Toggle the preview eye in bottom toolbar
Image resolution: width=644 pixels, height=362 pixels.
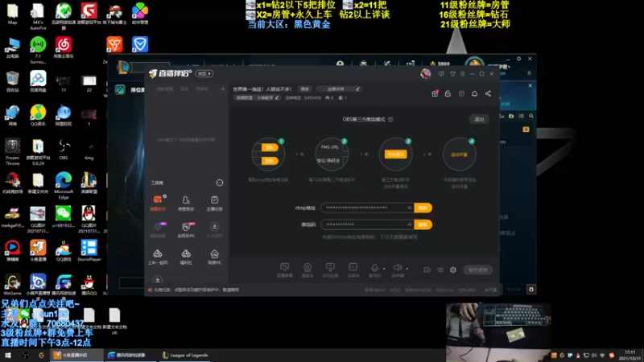[440, 269]
